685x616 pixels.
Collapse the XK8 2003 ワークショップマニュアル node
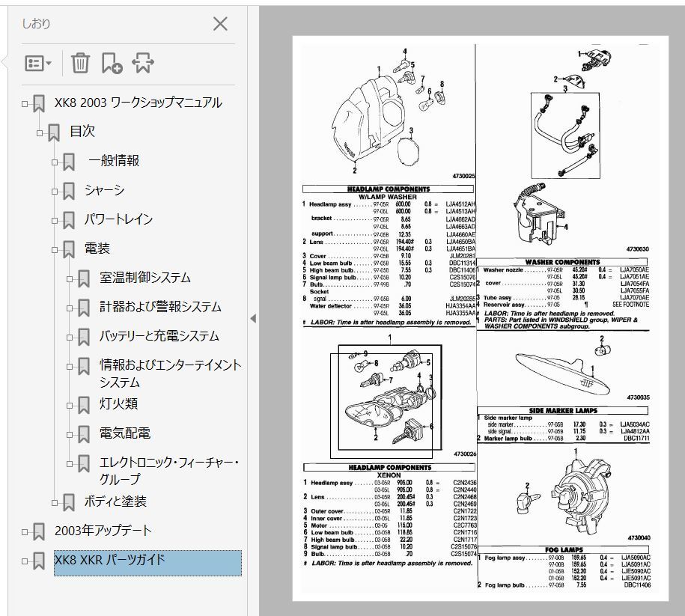pos(25,104)
